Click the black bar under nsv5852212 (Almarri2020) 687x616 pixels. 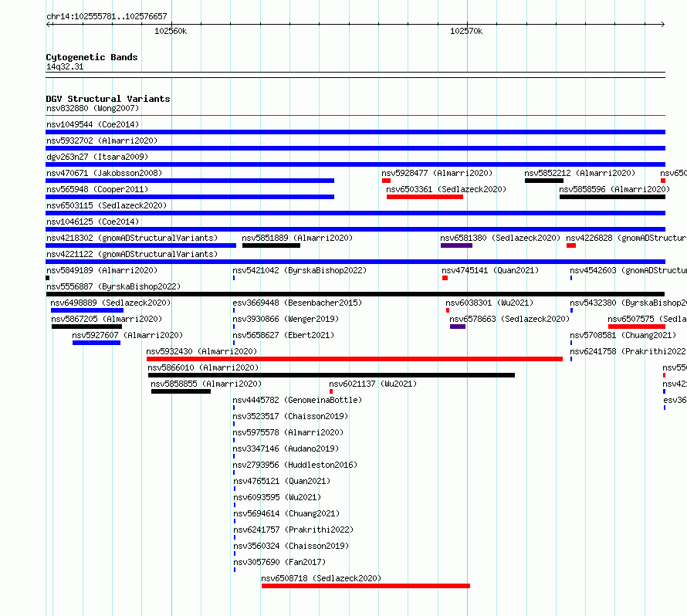coord(543,181)
